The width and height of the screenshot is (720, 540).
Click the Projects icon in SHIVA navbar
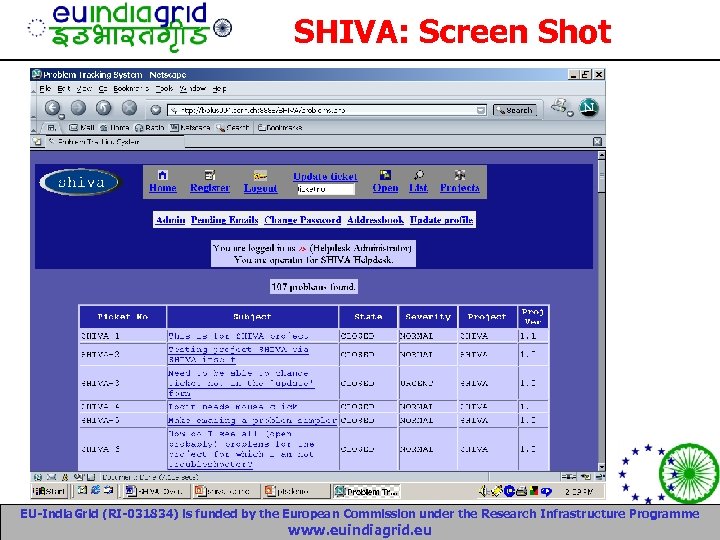click(x=460, y=175)
